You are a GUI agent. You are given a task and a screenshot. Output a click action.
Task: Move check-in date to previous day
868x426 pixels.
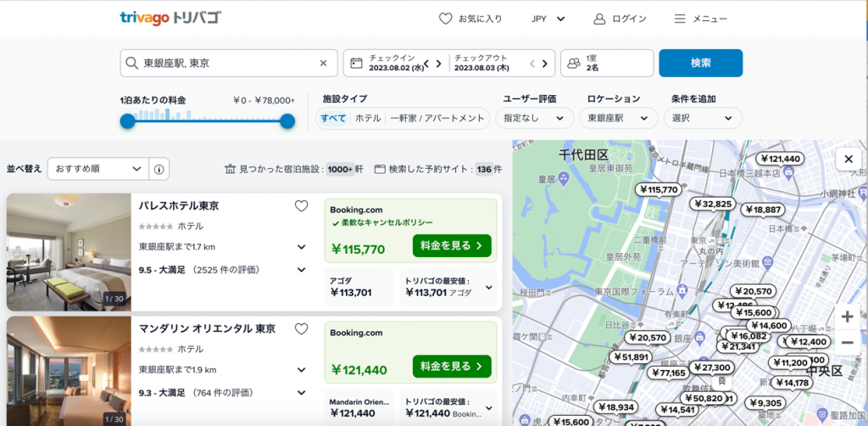427,64
